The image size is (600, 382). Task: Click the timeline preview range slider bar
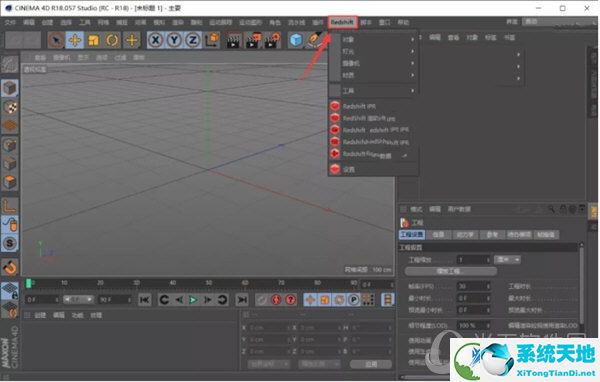tap(78, 299)
